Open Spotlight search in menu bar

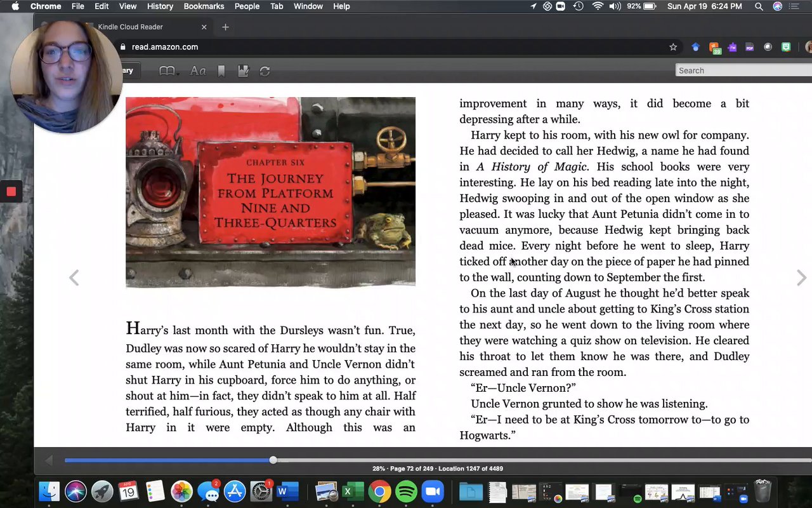tap(759, 6)
